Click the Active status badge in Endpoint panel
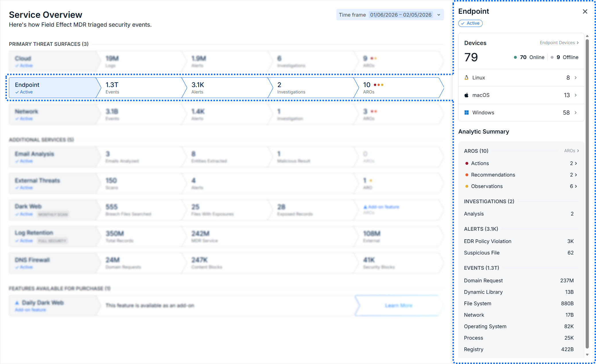Screen dimensions: 596x364 pyautogui.click(x=470, y=23)
